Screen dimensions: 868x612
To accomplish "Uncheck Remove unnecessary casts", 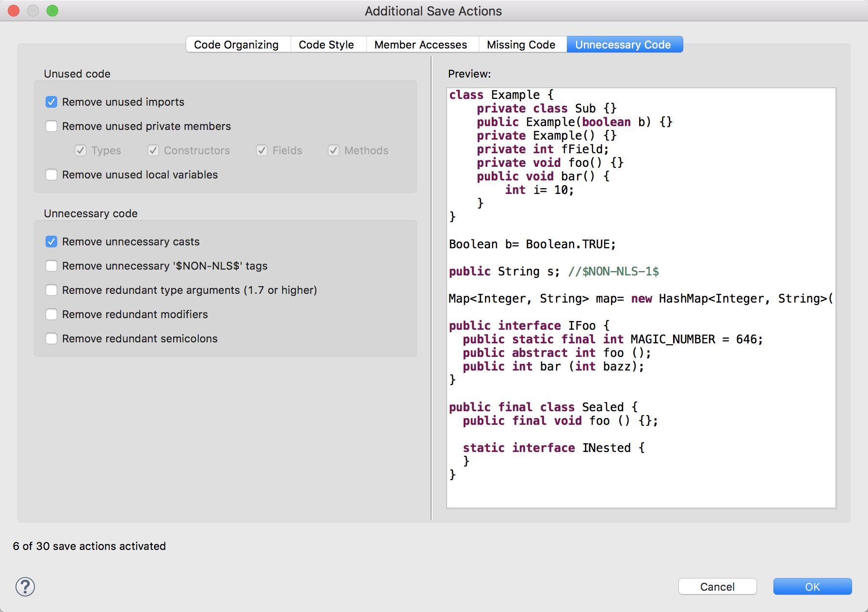I will point(51,242).
